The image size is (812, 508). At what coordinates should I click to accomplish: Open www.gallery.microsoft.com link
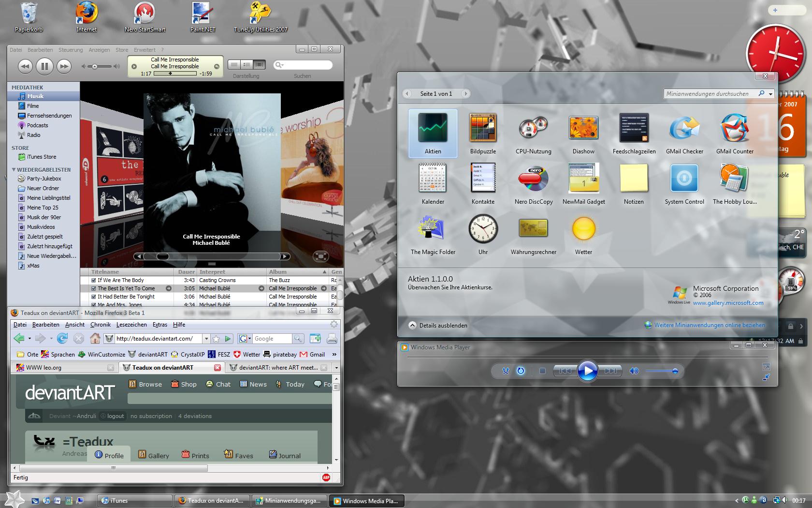tap(728, 303)
